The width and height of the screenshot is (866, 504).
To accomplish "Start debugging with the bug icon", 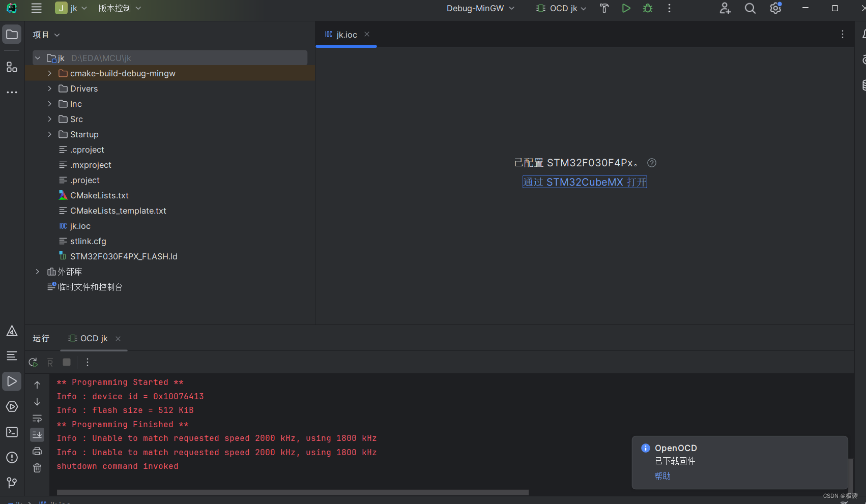I will (648, 8).
